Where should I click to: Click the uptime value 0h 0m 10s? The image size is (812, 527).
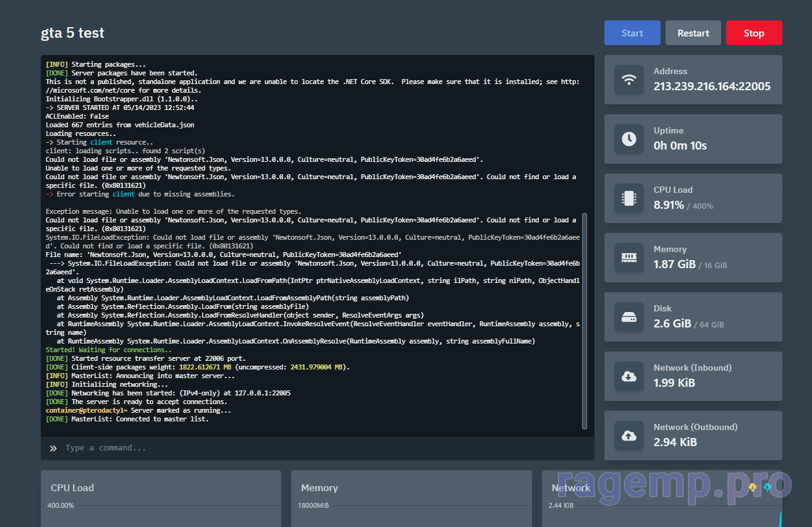coord(680,145)
